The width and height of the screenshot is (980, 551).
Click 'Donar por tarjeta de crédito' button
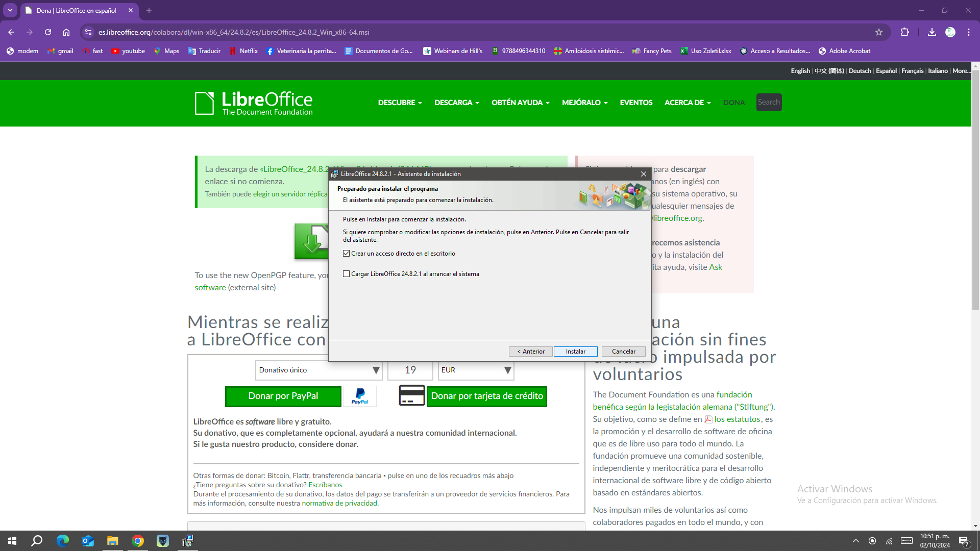point(487,396)
